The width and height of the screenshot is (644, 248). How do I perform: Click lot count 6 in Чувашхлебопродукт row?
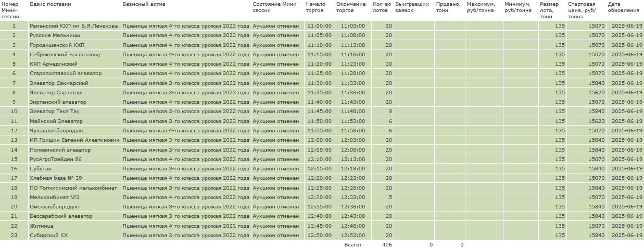click(383, 131)
